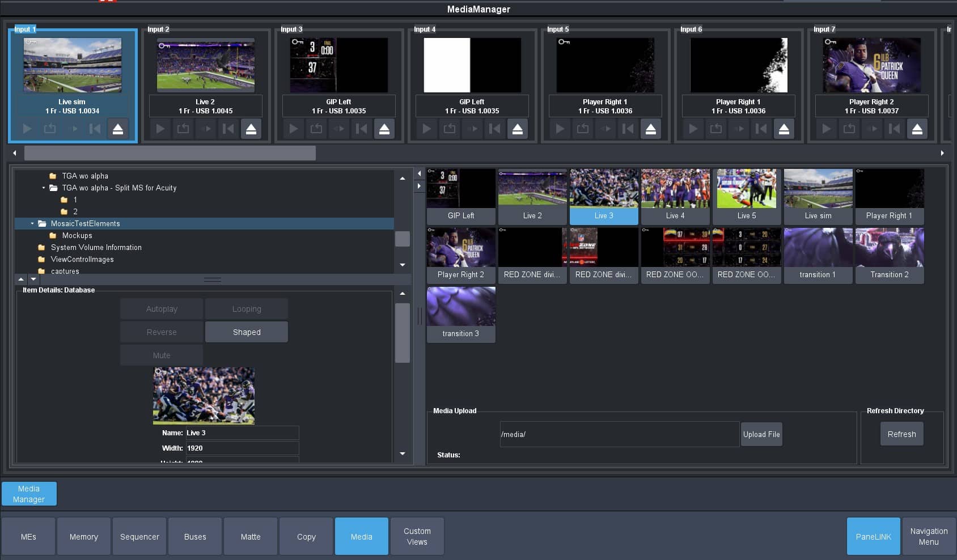This screenshot has height=560, width=957.
Task: Click the loop icon on Input 7
Action: (849, 129)
